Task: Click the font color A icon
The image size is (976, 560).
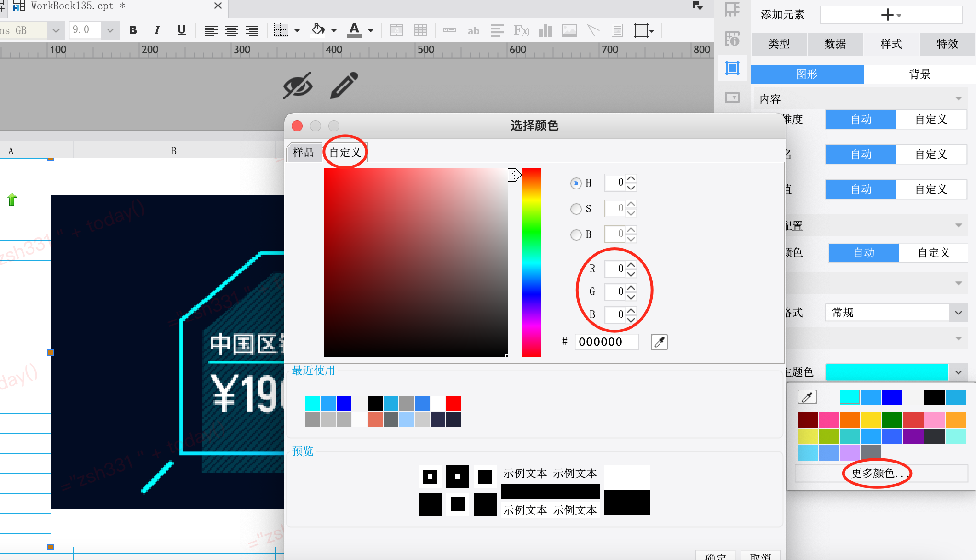Action: (354, 30)
